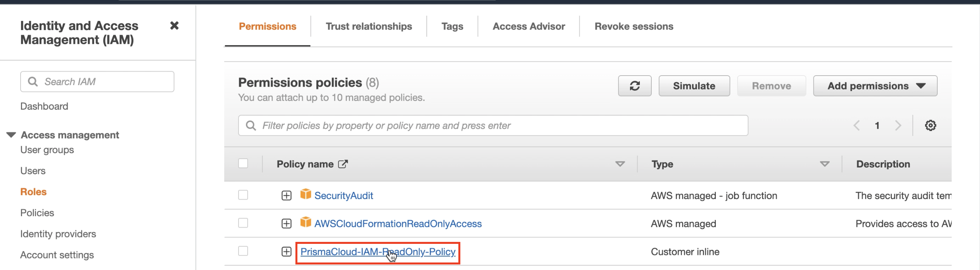980x270 pixels.
Task: Click the SecurityAudit orange policy box icon
Action: (305, 194)
